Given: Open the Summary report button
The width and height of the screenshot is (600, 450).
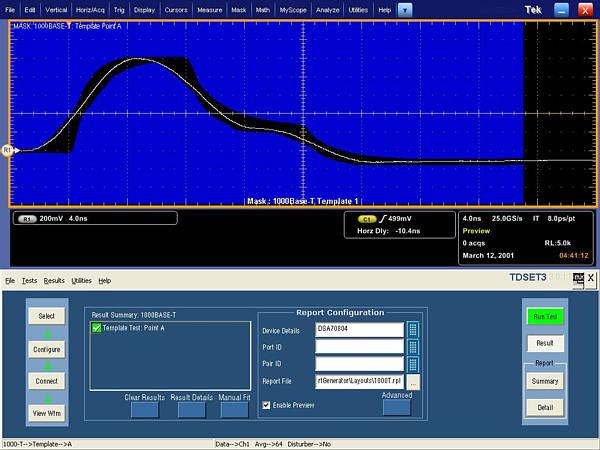Looking at the screenshot, I should click(545, 381).
